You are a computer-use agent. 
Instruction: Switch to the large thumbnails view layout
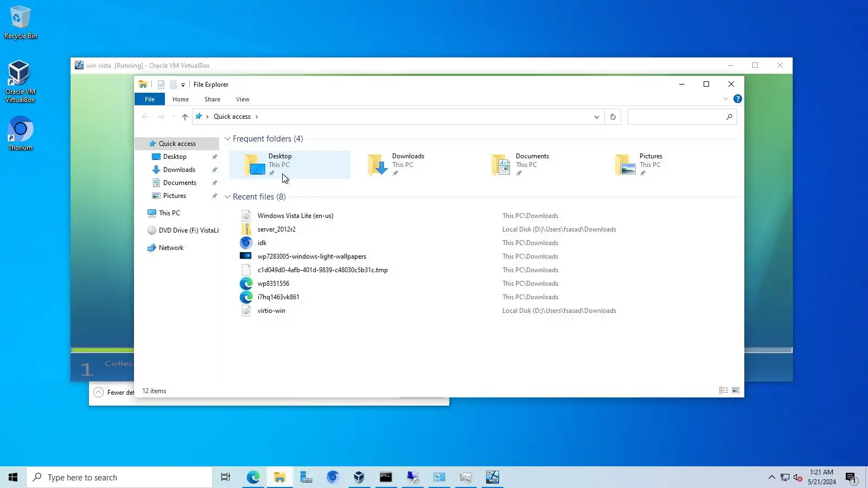coord(736,390)
